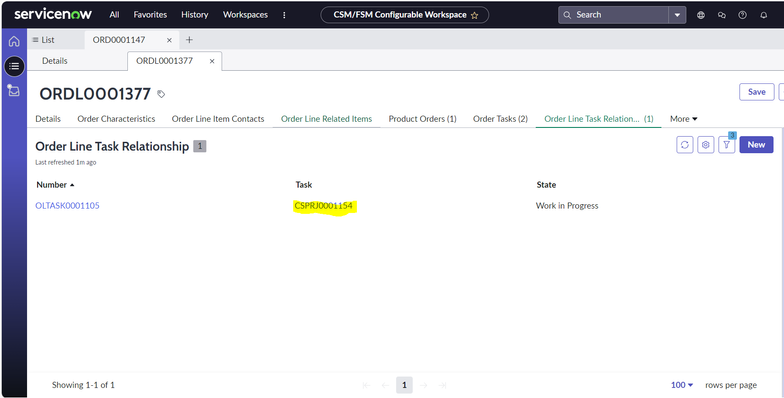Viewport: 784px width, 398px height.
Task: Go to Home in the sidebar
Action: 14,41
